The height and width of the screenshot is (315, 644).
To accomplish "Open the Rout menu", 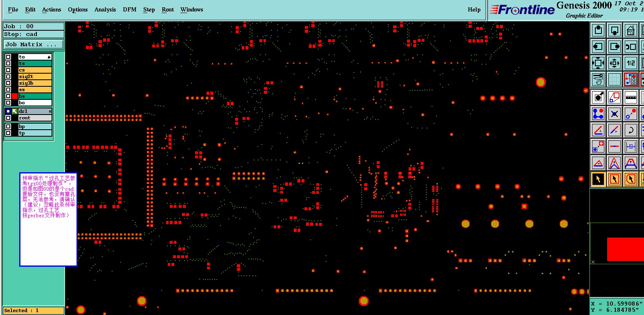I will pyautogui.click(x=168, y=9).
